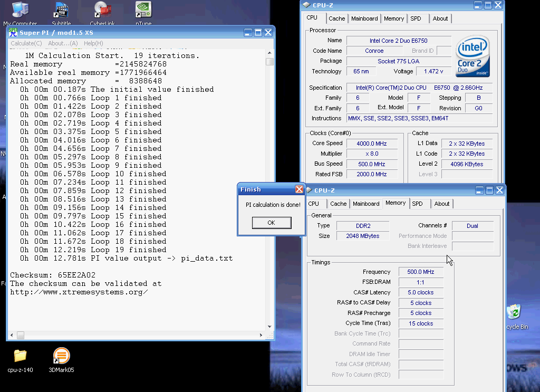Image resolution: width=540 pixels, height=392 pixels.
Task: Open the About tab in lower CPU-Z window
Action: coord(442,204)
